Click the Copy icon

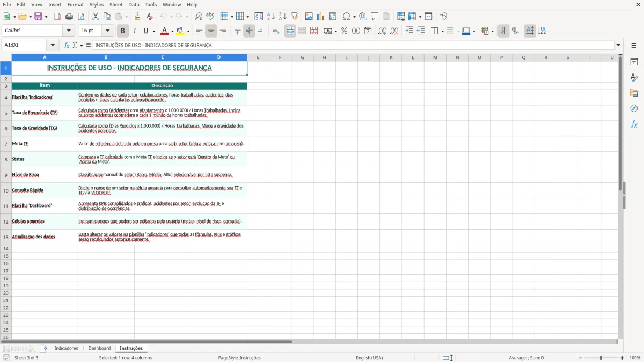[107, 17]
